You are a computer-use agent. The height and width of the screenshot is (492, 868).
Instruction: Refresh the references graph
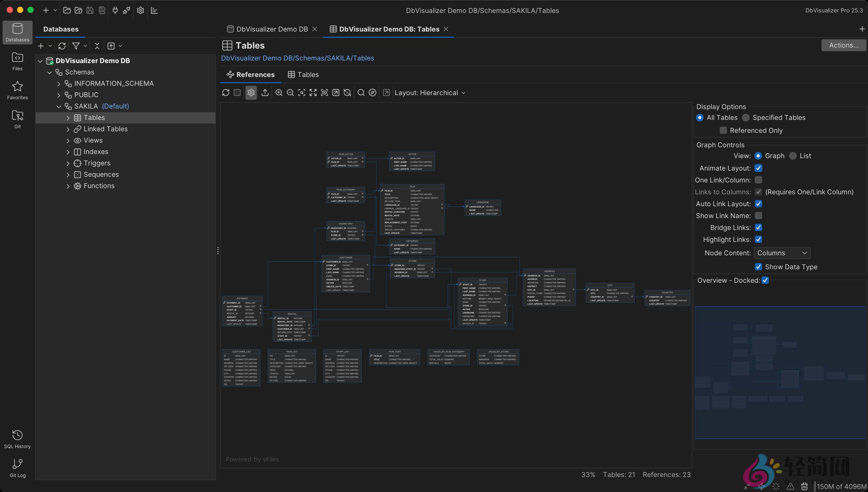[225, 92]
